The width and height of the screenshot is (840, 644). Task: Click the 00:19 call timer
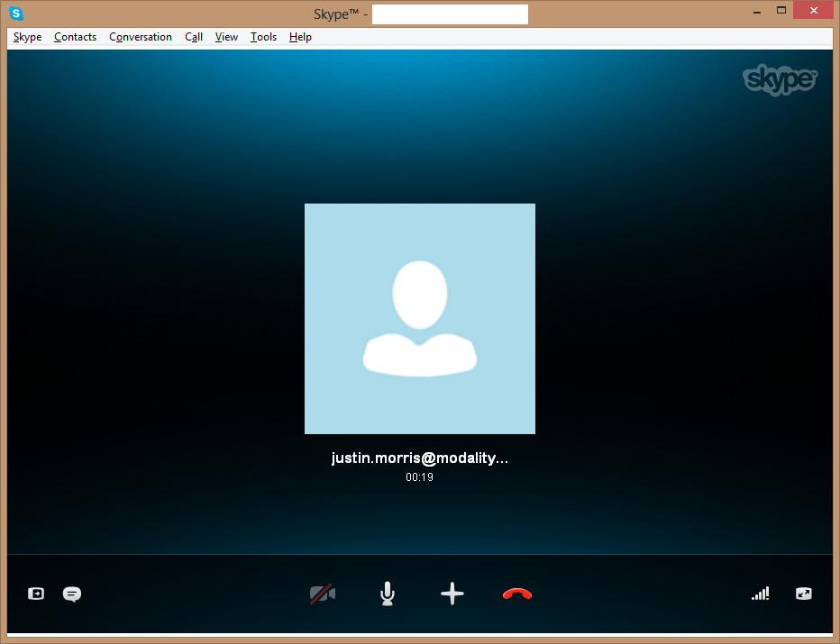point(419,477)
